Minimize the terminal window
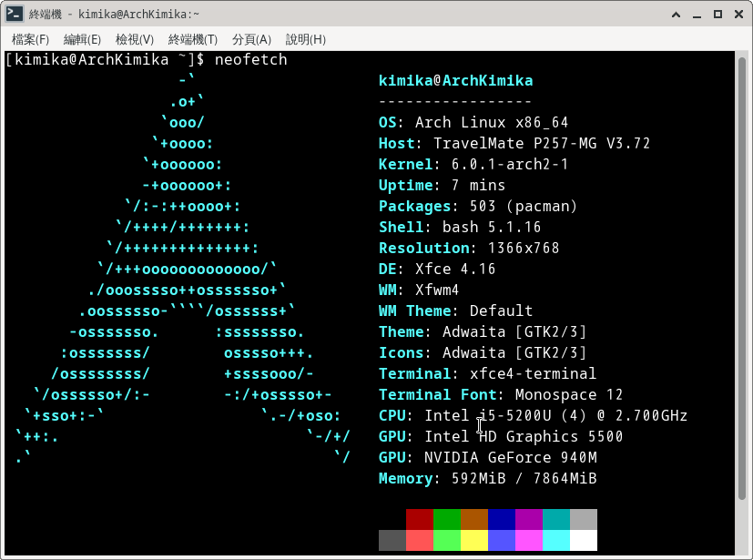Image resolution: width=753 pixels, height=560 pixels. point(697,15)
